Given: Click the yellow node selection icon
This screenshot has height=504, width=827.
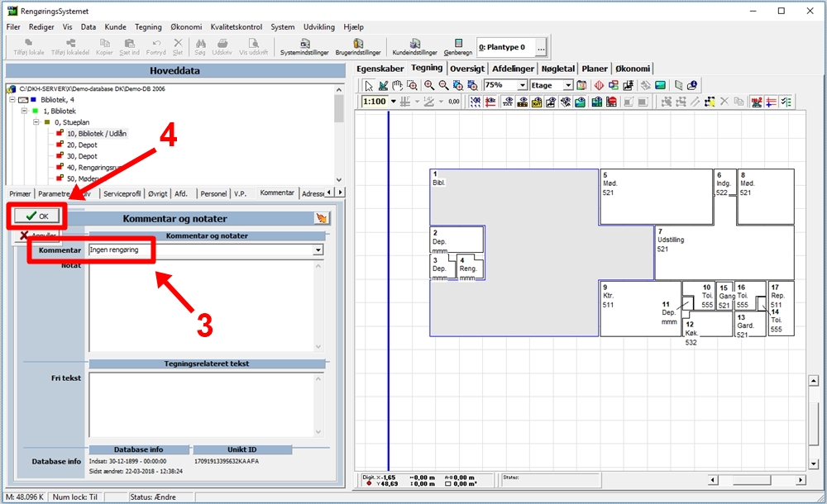Looking at the screenshot, I should pos(710,102).
